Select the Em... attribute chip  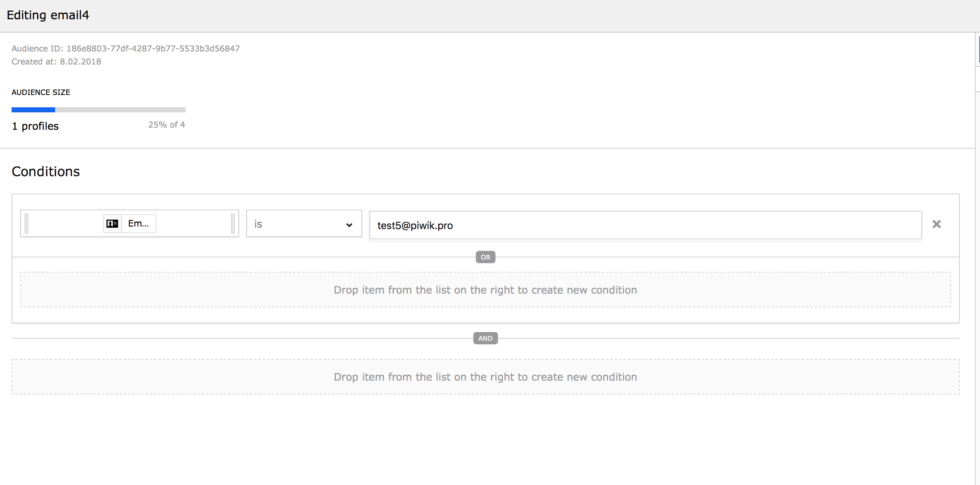pos(129,223)
